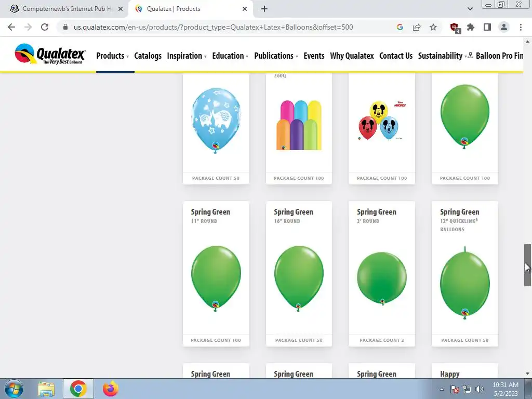This screenshot has height=399, width=532.
Task: Expand the Education dropdown
Action: 230,56
